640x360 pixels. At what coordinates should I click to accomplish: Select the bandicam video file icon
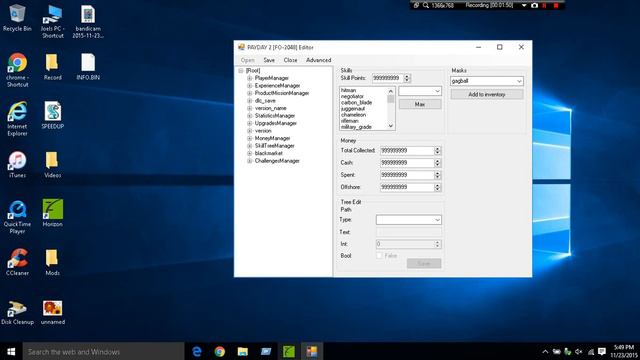pos(88,21)
